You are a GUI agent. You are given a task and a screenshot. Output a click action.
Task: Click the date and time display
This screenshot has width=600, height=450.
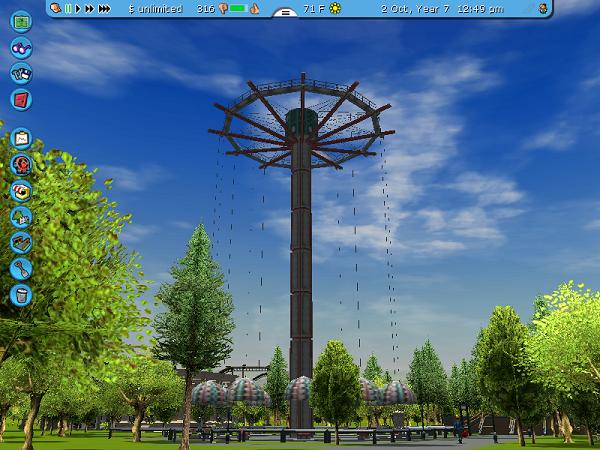pyautogui.click(x=441, y=8)
